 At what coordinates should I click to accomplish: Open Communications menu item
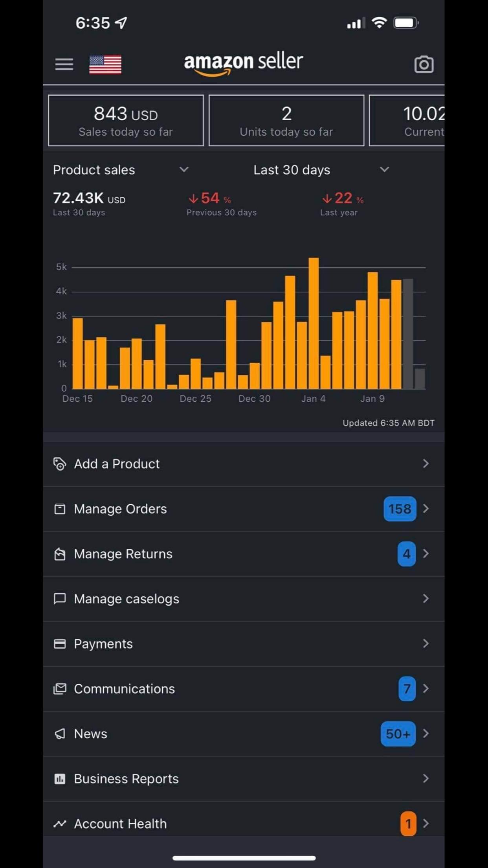[124, 689]
